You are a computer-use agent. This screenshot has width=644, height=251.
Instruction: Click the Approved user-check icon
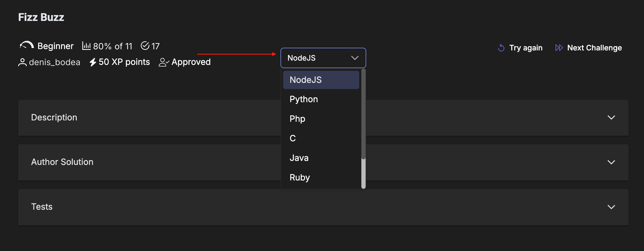pyautogui.click(x=164, y=62)
